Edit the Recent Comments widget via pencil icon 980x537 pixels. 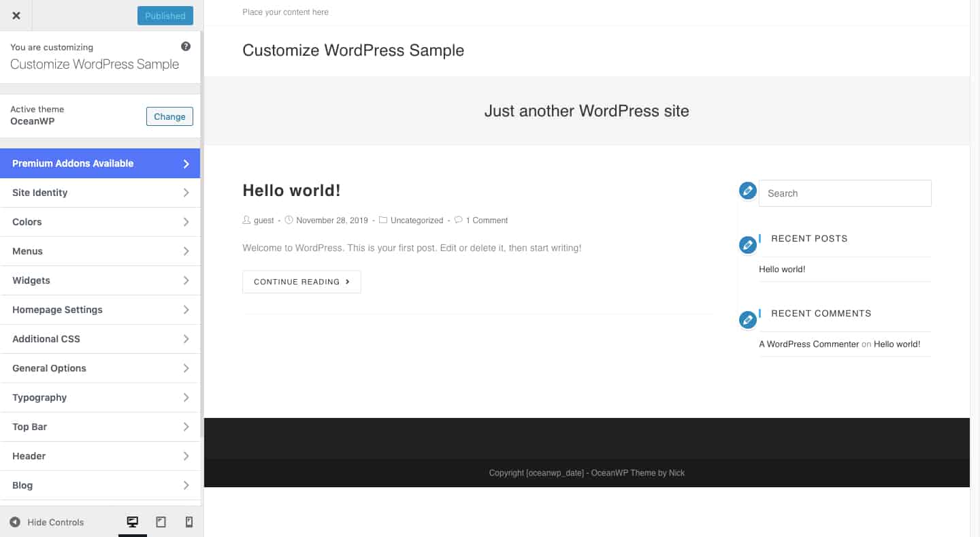click(x=747, y=319)
